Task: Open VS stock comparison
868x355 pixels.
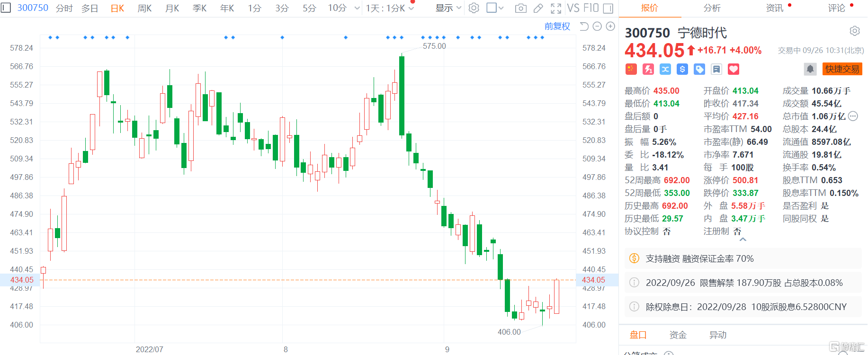Action: 573,8
